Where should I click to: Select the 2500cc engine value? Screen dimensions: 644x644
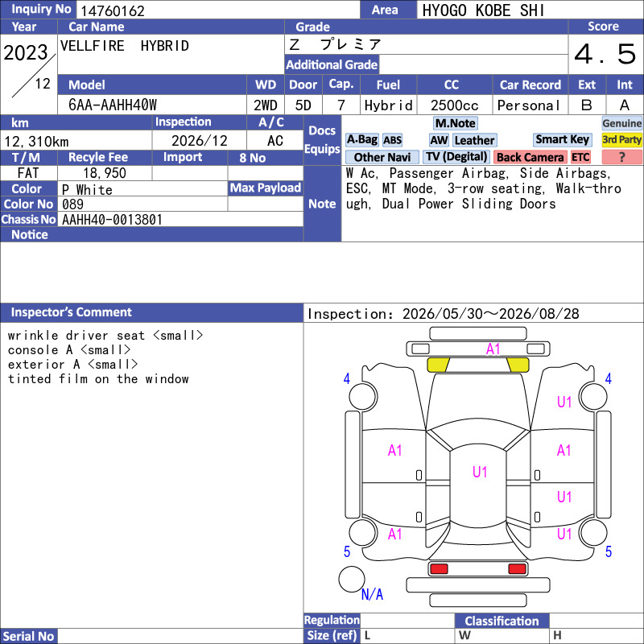click(455, 105)
